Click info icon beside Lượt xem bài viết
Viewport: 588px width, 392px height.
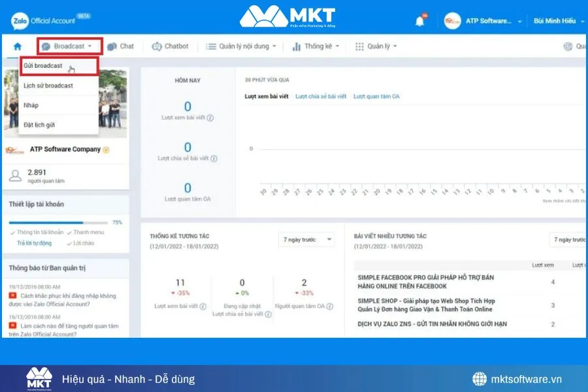tap(210, 118)
